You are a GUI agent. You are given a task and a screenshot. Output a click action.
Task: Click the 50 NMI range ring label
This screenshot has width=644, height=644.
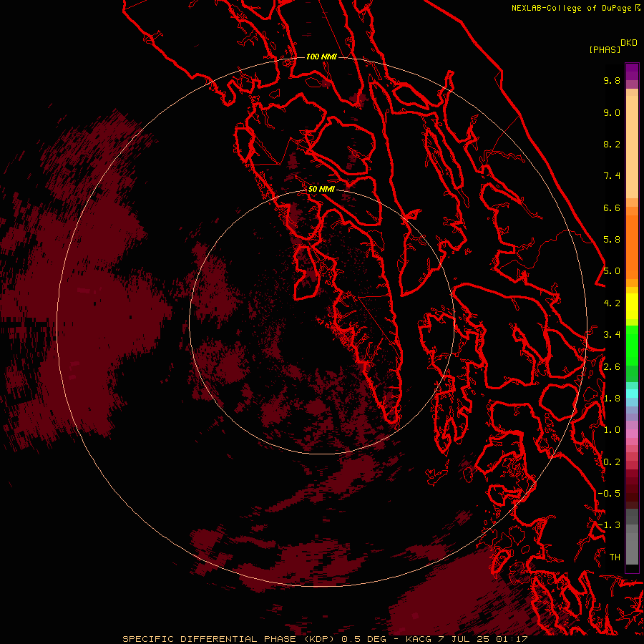click(321, 189)
